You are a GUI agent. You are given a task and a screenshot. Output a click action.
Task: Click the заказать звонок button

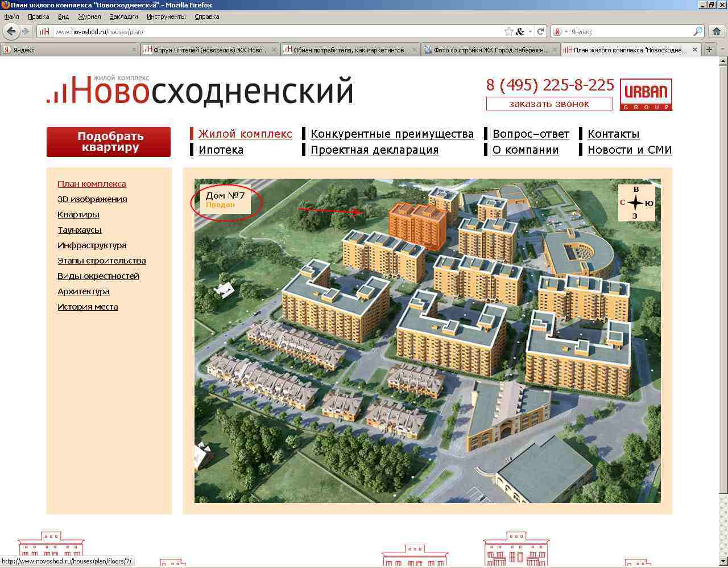[549, 104]
